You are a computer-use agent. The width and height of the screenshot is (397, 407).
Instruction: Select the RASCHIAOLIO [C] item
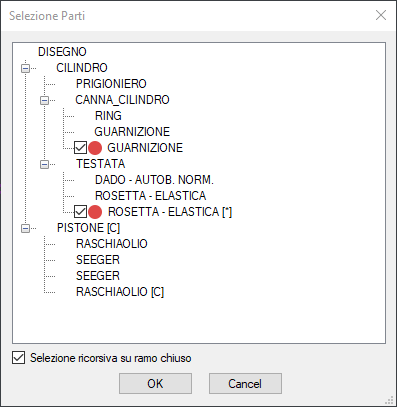(x=120, y=292)
